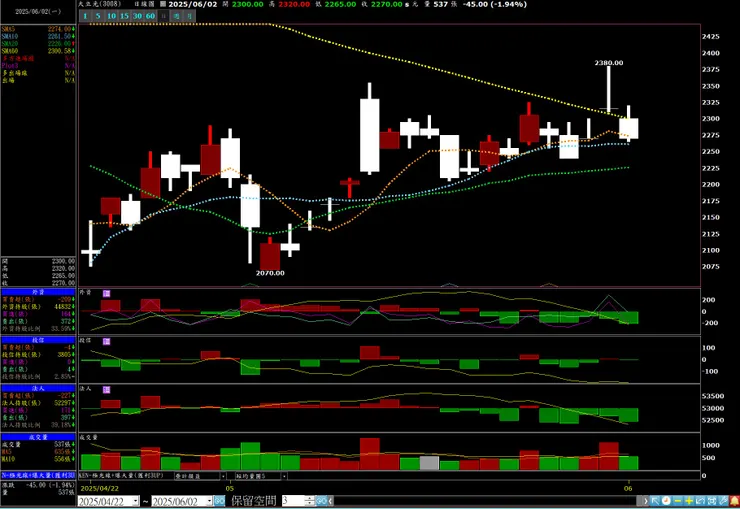Click the scrollbar left arrow

coord(330,501)
